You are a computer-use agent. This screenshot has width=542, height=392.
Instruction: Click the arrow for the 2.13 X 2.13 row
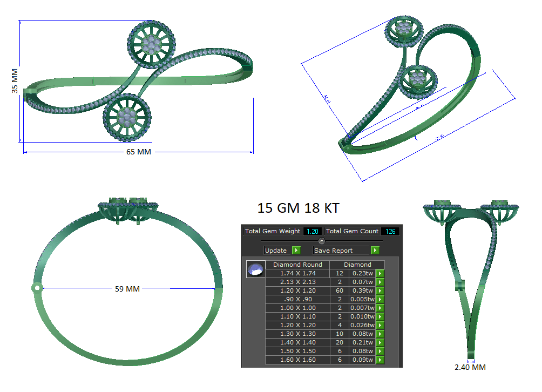[380, 282]
